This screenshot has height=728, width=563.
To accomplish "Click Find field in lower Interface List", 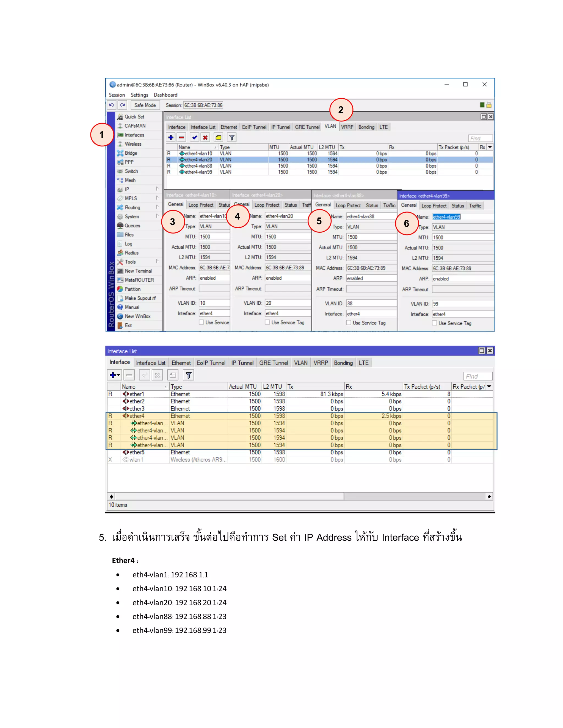I will pos(478,376).
